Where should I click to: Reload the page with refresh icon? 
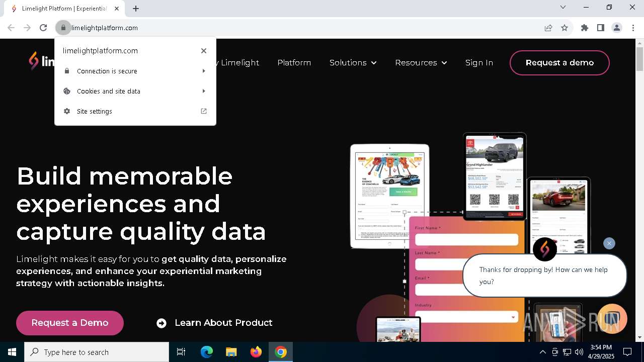[43, 28]
